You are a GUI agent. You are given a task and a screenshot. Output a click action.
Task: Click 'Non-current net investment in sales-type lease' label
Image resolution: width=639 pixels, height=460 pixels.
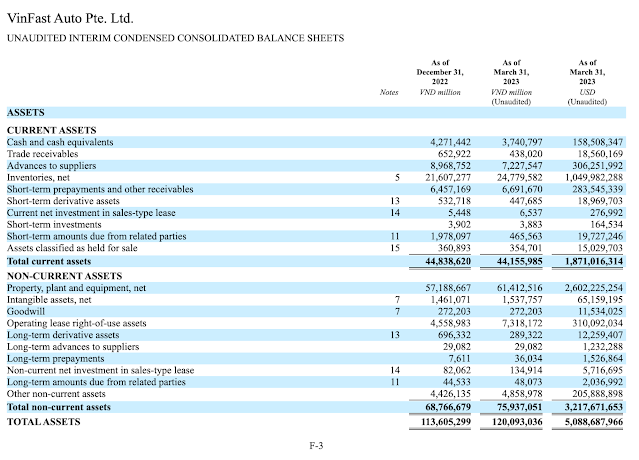click(x=100, y=371)
